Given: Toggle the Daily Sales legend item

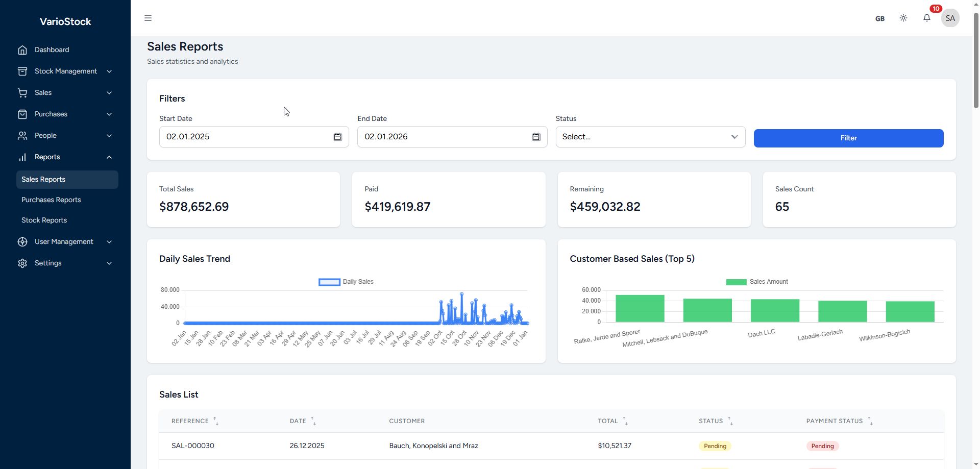Looking at the screenshot, I should 346,282.
